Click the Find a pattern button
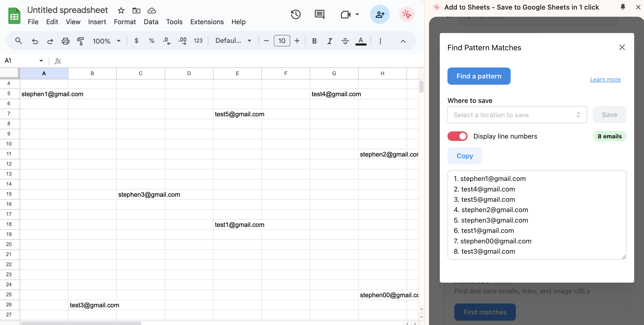Viewport: 644px width, 325px height. click(479, 76)
